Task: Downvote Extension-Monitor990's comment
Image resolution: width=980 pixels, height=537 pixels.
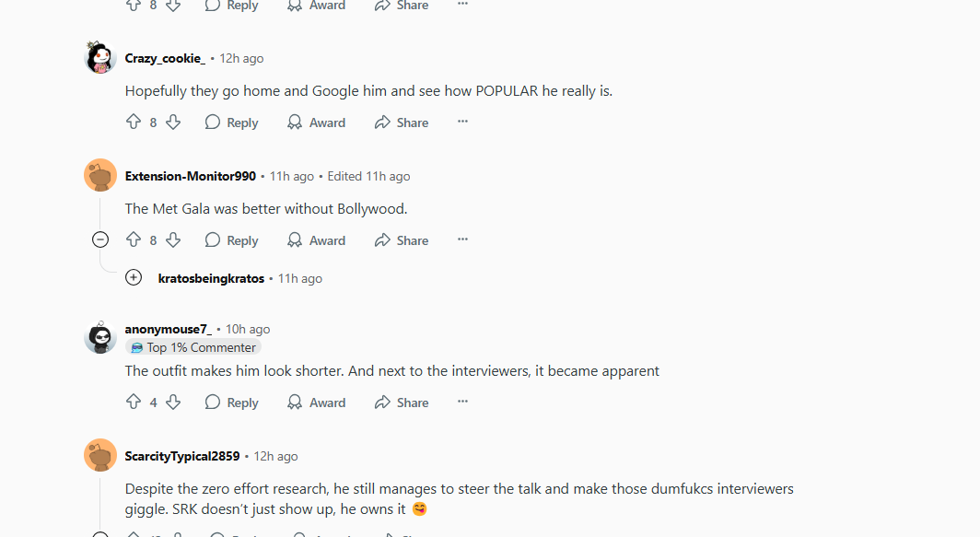Action: click(173, 240)
